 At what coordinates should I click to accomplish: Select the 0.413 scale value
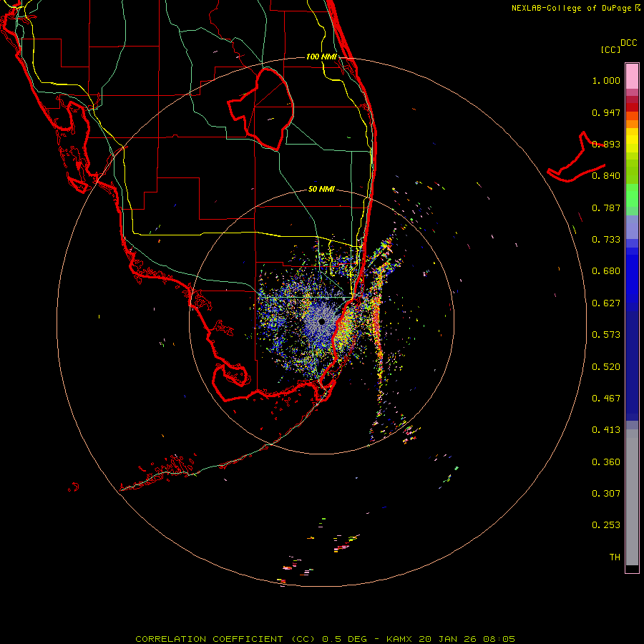606,430
